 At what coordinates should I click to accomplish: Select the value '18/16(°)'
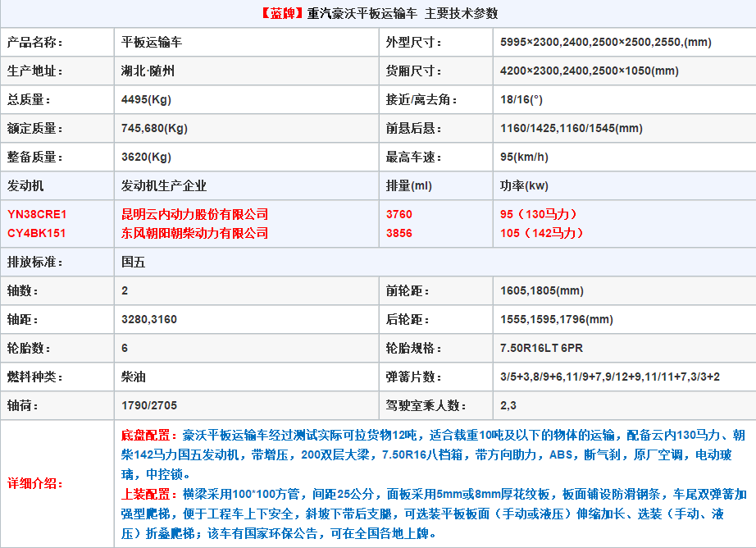(521, 100)
